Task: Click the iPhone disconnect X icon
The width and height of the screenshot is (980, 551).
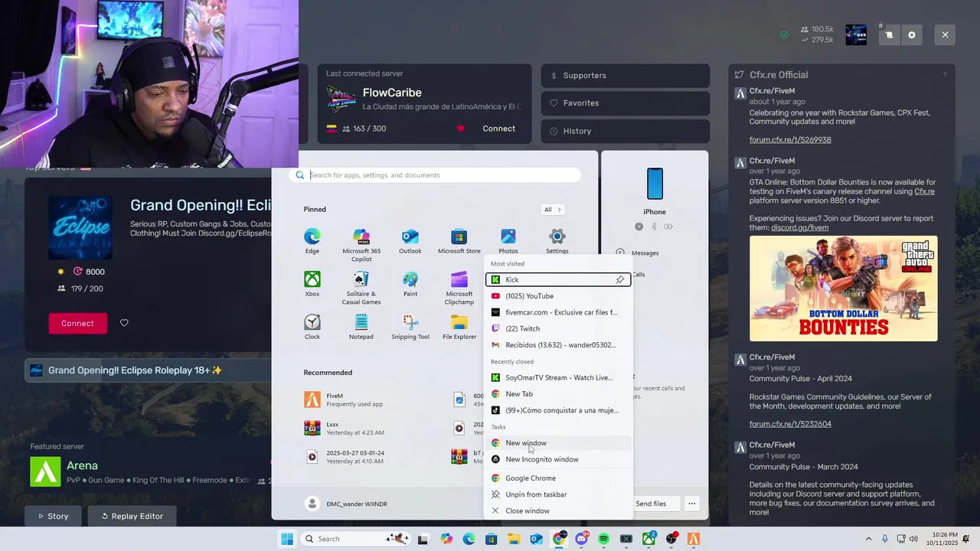Action: click(x=639, y=227)
